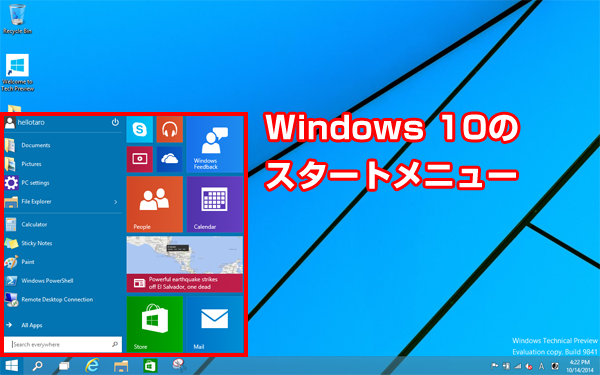Click the Search everywhere input field

coord(63,344)
